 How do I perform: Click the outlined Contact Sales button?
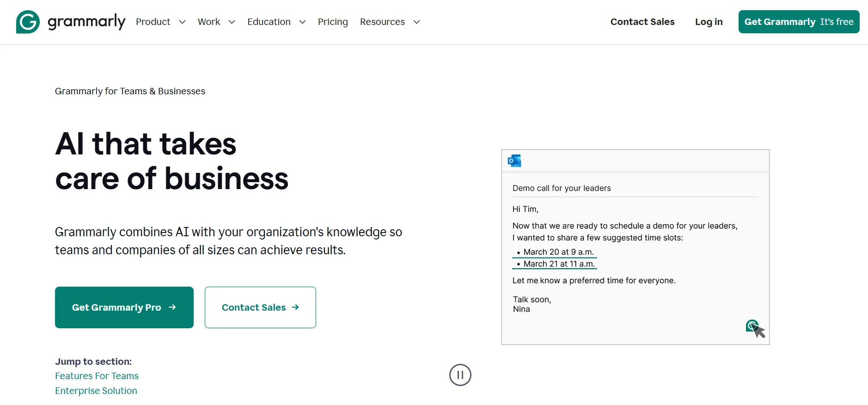pyautogui.click(x=260, y=307)
